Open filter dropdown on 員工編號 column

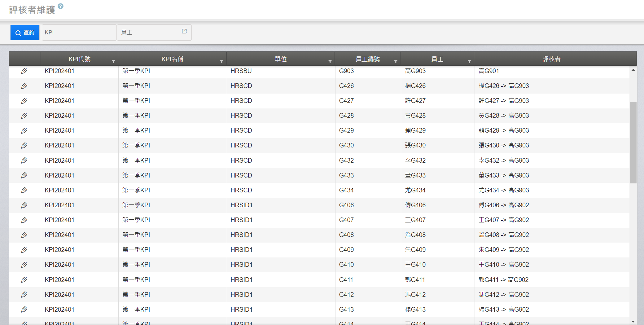[396, 62]
